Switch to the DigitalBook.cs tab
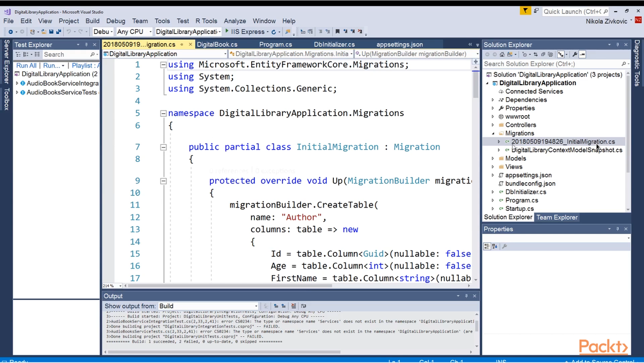644x363 pixels. pyautogui.click(x=217, y=45)
